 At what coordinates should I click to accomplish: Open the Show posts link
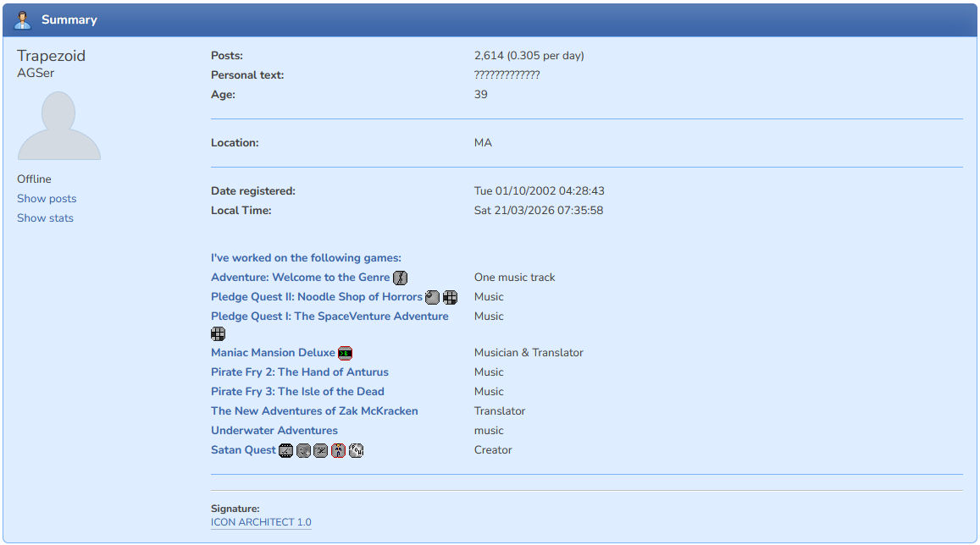47,199
